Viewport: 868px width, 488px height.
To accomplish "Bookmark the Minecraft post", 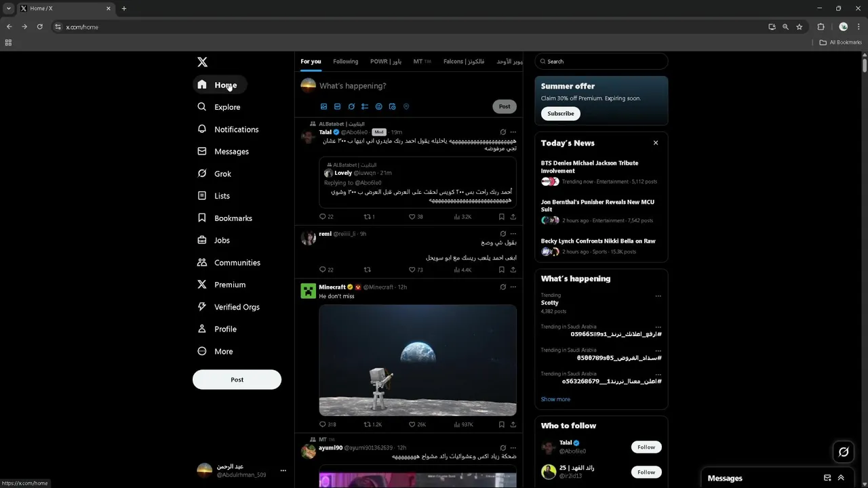I will point(501,424).
